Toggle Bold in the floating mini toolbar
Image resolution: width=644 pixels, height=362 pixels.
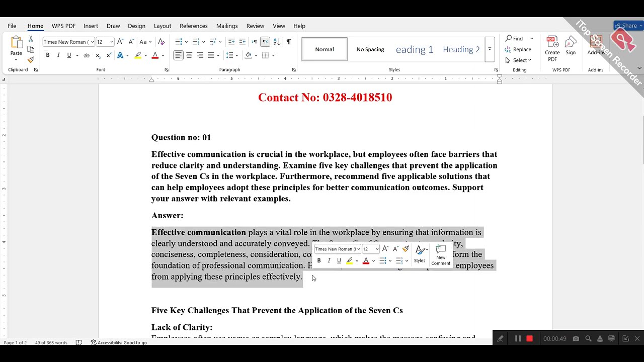(x=319, y=260)
